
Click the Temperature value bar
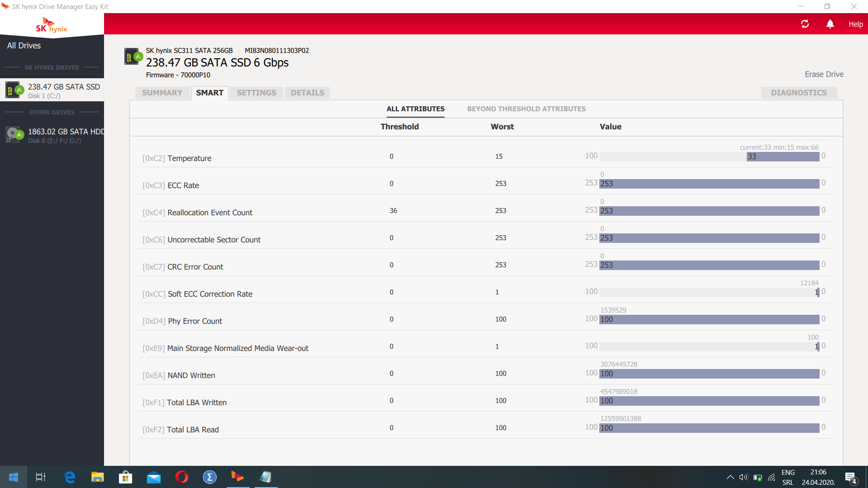click(709, 156)
